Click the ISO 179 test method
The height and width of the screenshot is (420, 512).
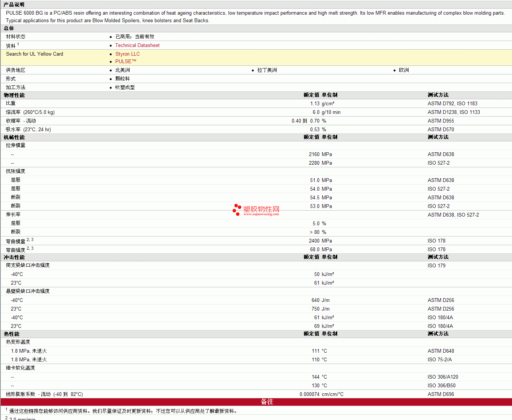(x=436, y=265)
